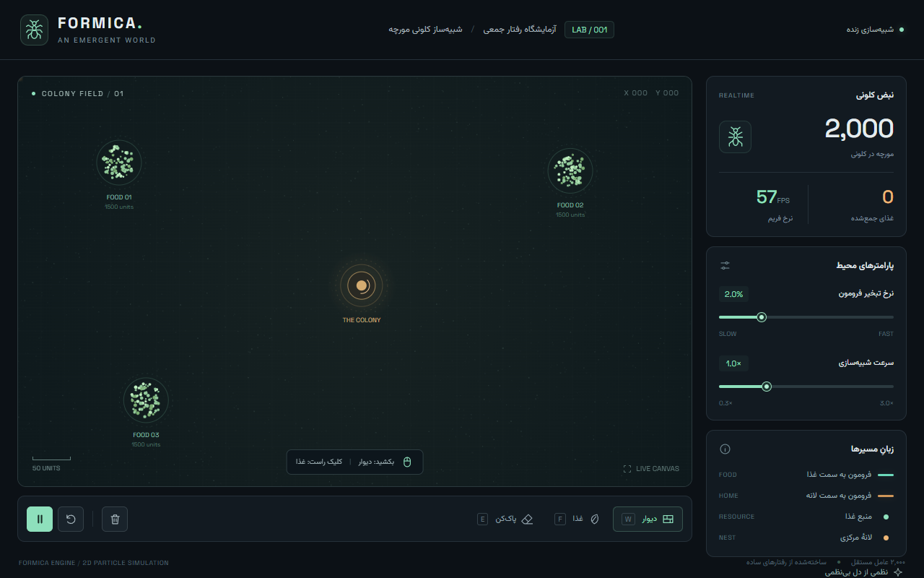Open the info icon in trail legend panel
924x578 pixels.
[x=725, y=449]
